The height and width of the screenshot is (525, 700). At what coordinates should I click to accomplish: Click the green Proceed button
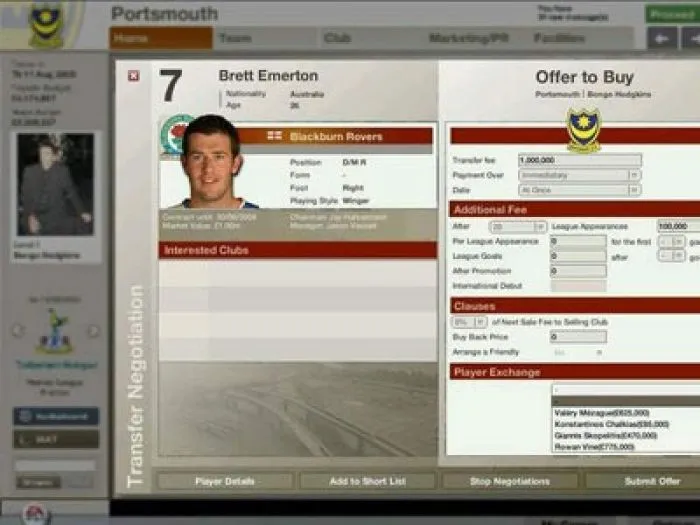(672, 15)
